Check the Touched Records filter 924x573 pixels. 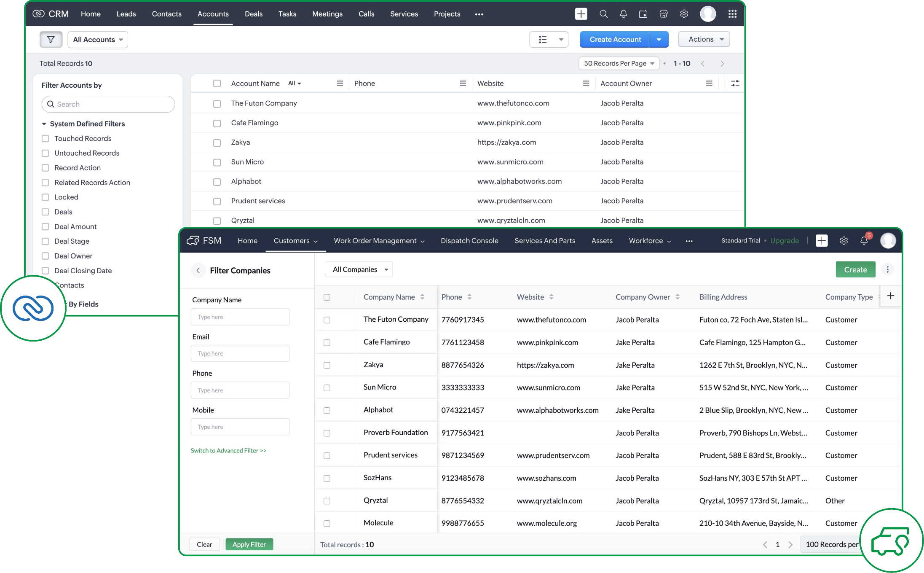coord(46,139)
